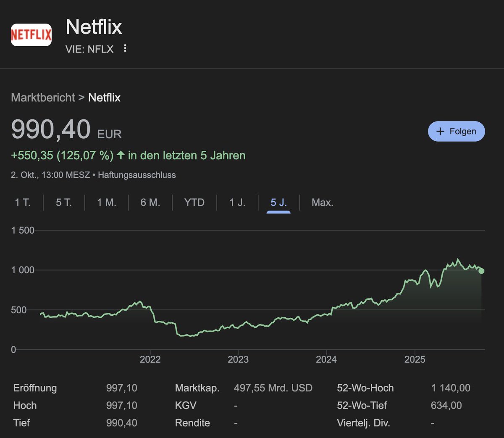
Task: Select the 5 J. range tab
Action: [278, 203]
